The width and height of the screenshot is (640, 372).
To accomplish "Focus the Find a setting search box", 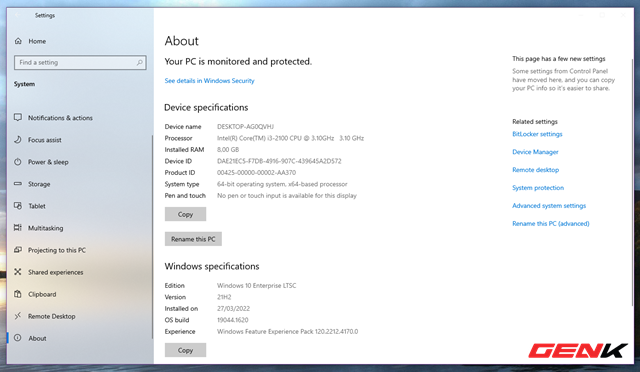I will tap(80, 62).
